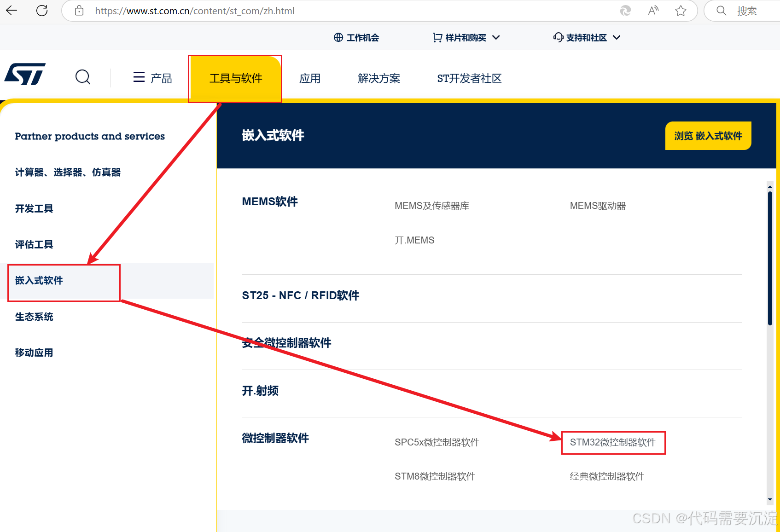Click the globe icon beside 工作机会
The width and height of the screenshot is (780, 532).
(338, 37)
